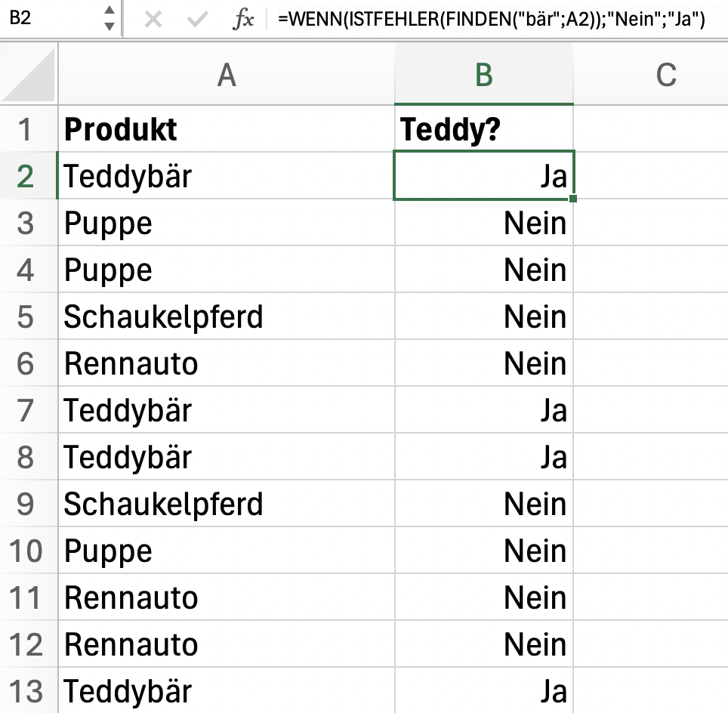Click the select-all corner triangle
The width and height of the screenshot is (728, 713).
tap(29, 74)
